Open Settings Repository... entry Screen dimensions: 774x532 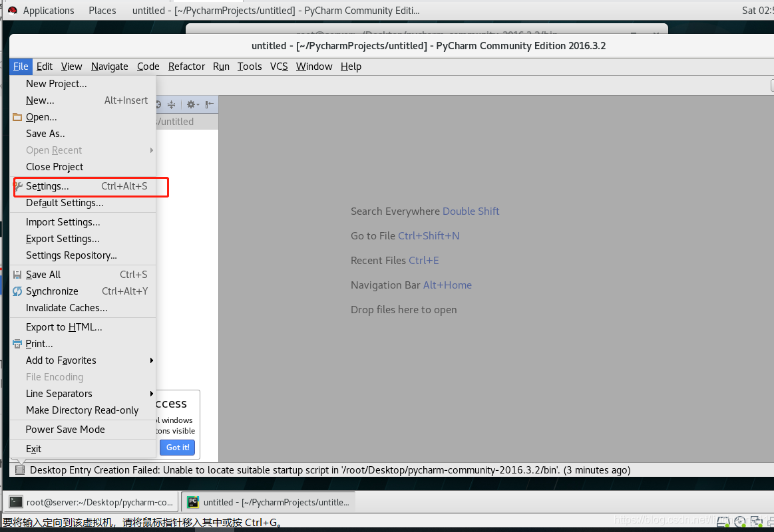click(x=83, y=255)
